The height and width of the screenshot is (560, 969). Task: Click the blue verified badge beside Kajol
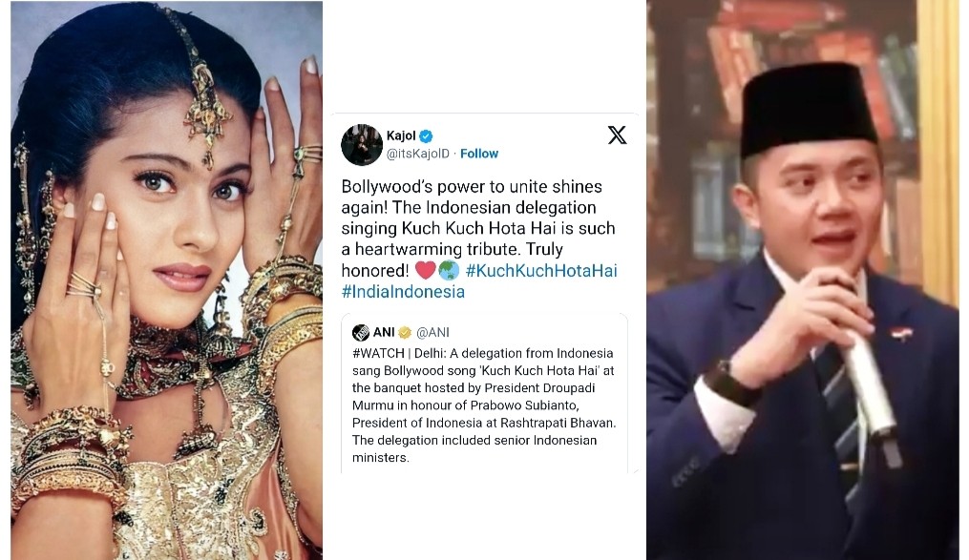click(427, 135)
